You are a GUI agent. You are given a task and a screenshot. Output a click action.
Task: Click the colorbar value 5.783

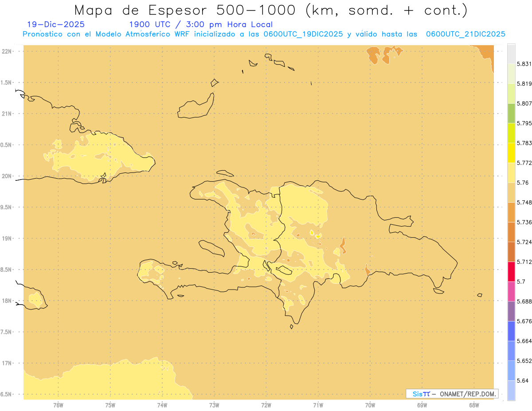pyautogui.click(x=524, y=143)
